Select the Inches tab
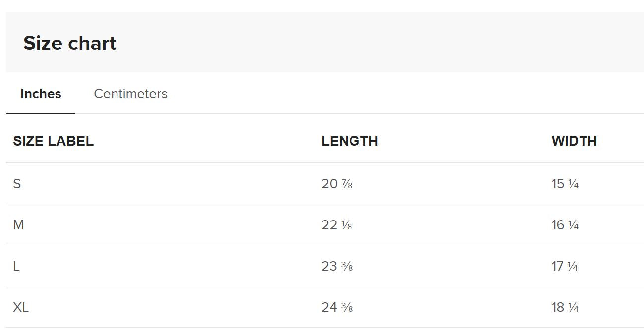 coord(41,94)
